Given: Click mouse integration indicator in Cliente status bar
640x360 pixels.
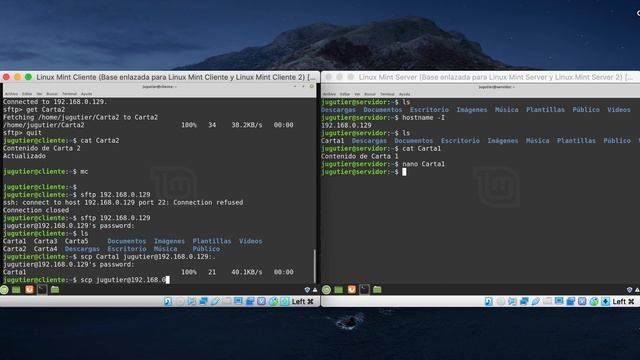Looking at the screenshot, I should (x=273, y=301).
